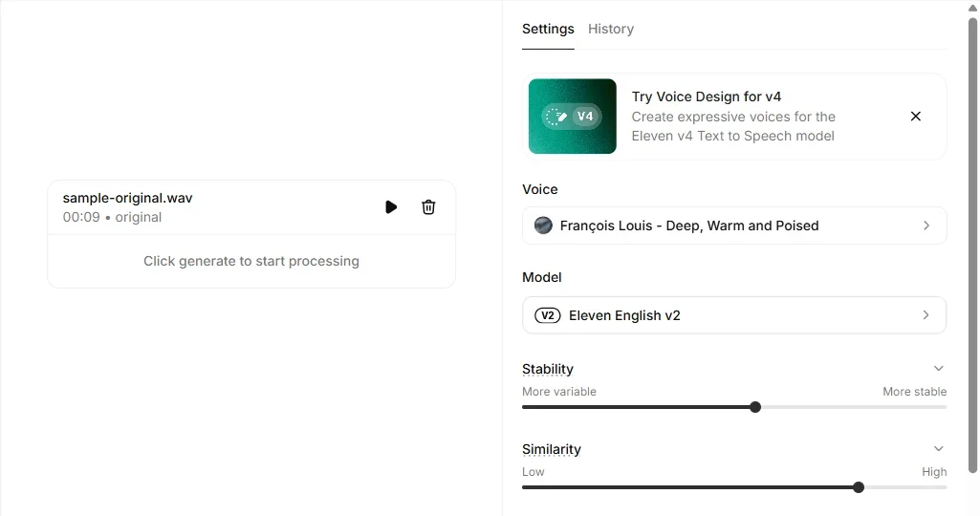This screenshot has width=980, height=516.
Task: Click the sample-original.wav file name
Action: 127,198
